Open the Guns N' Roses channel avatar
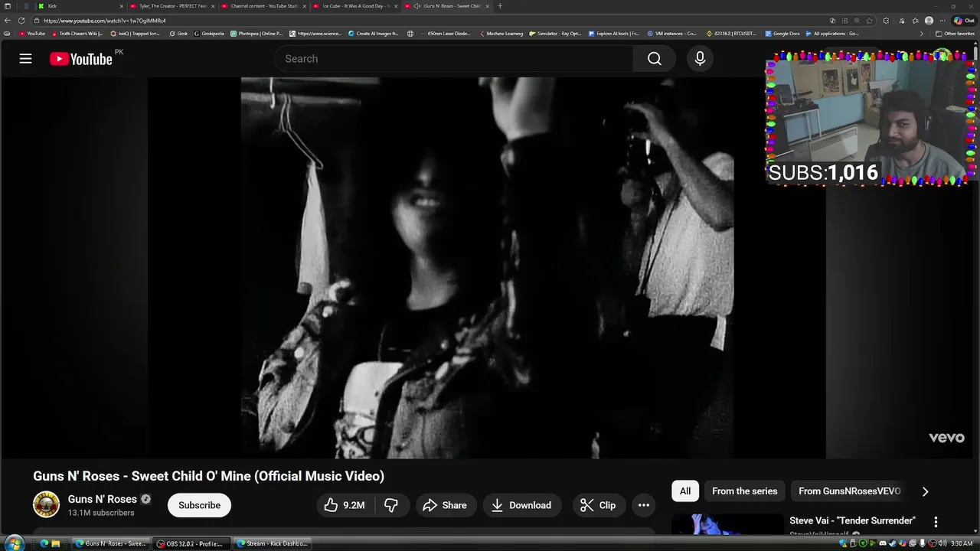 tap(46, 504)
